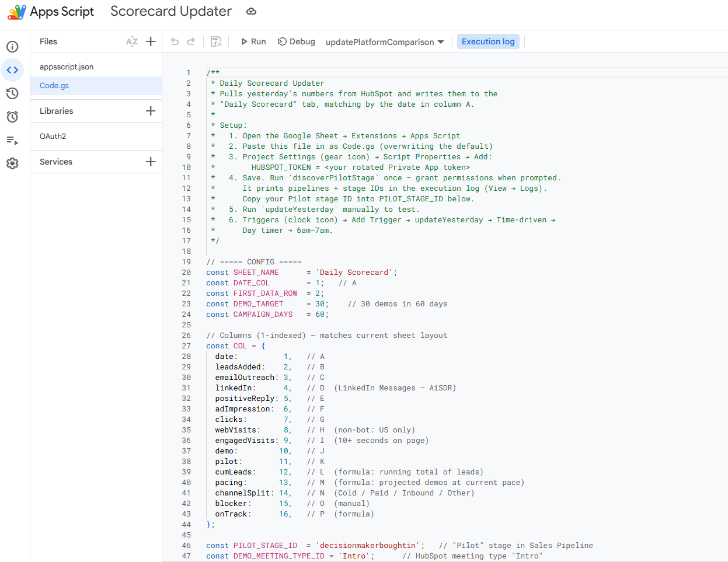The image size is (728, 562).
Task: Open the Execution log
Action: [x=488, y=41]
